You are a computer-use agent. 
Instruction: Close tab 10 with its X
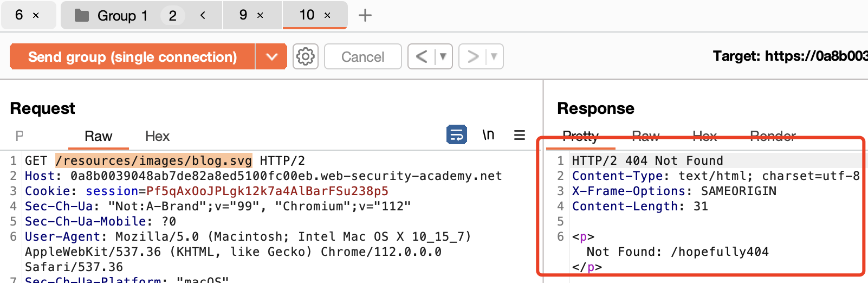tap(327, 16)
